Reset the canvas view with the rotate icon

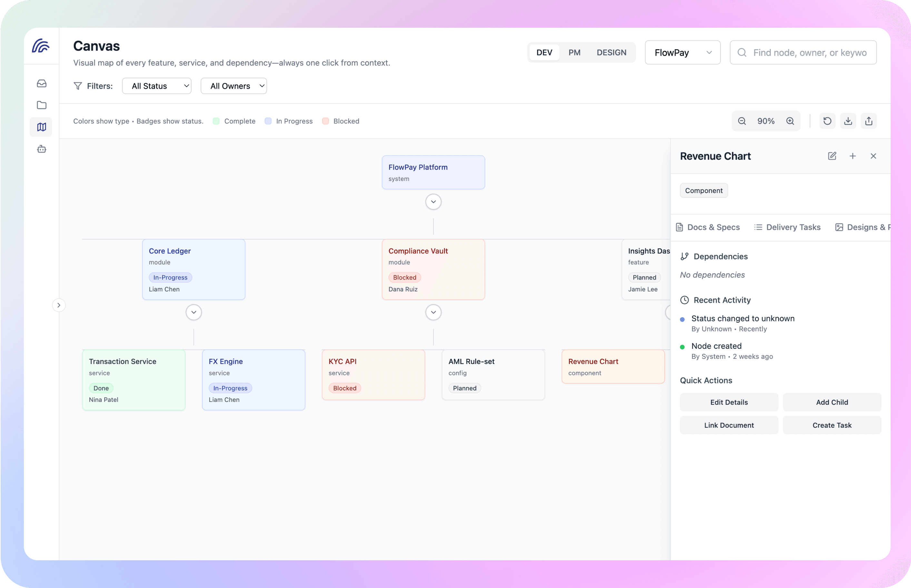(827, 121)
